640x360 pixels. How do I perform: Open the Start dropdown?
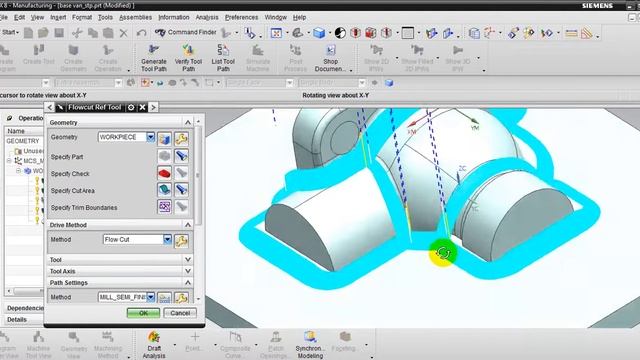(10, 32)
